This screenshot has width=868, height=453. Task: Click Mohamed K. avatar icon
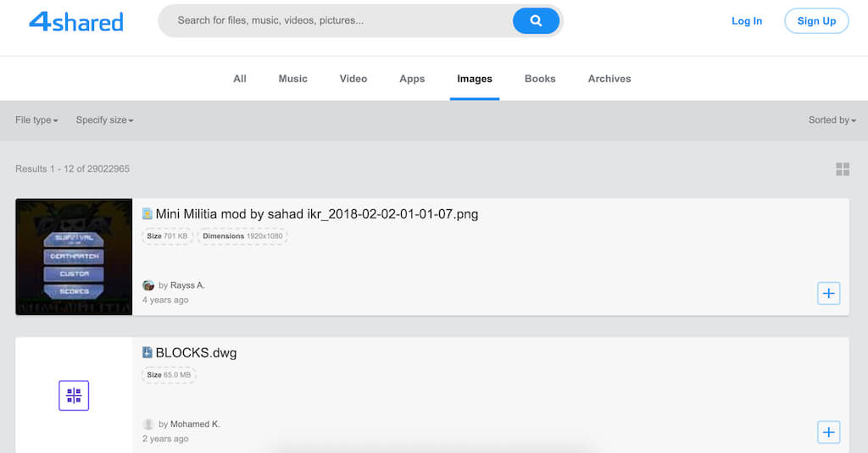tap(148, 424)
